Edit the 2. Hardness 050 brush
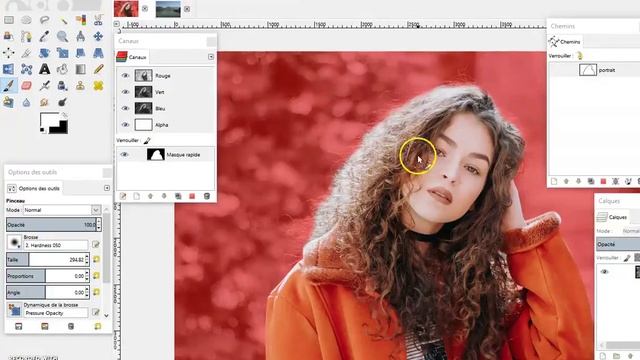 (x=96, y=245)
